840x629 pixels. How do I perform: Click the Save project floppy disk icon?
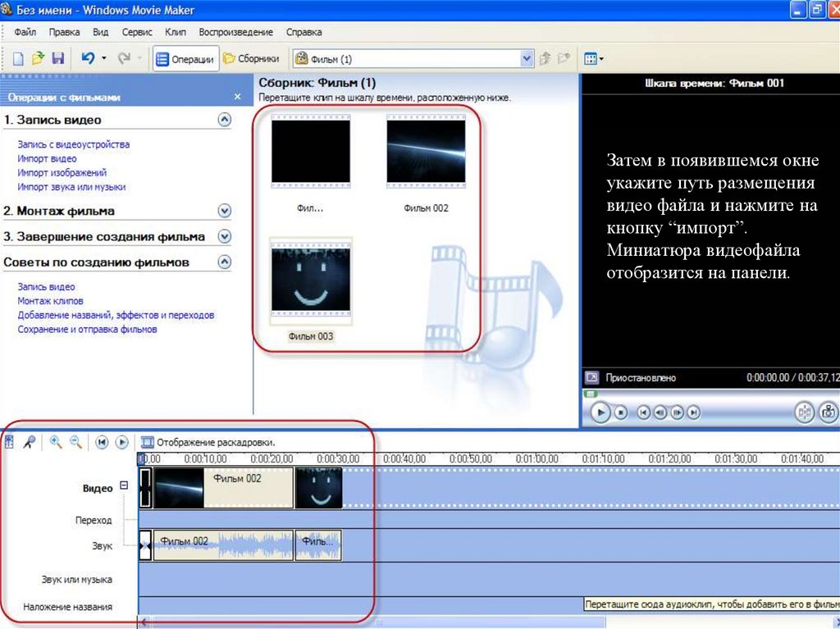point(58,59)
